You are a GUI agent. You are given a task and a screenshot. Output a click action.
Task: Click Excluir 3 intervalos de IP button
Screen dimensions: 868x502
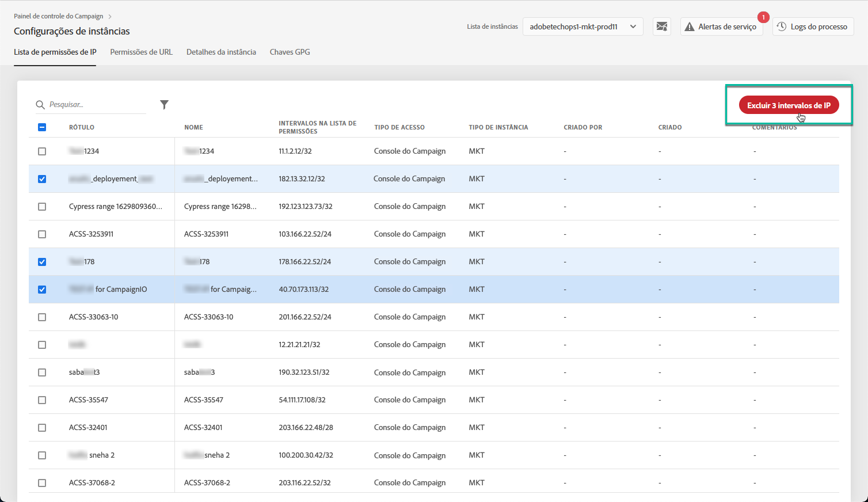[789, 105]
